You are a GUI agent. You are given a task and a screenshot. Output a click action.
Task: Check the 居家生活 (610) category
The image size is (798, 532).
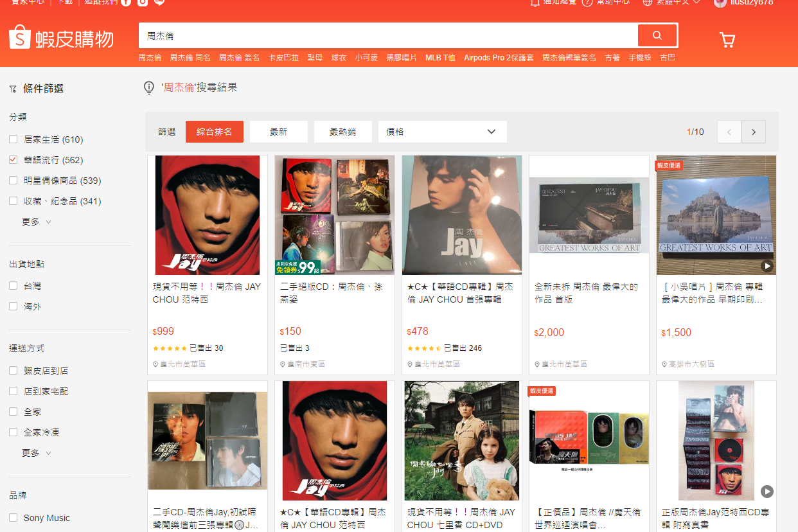pyautogui.click(x=13, y=139)
